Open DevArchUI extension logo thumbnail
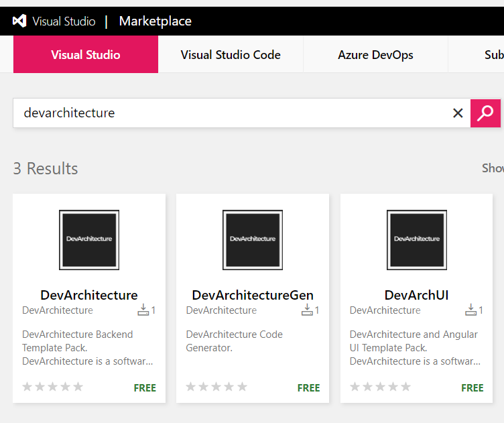 click(x=417, y=240)
